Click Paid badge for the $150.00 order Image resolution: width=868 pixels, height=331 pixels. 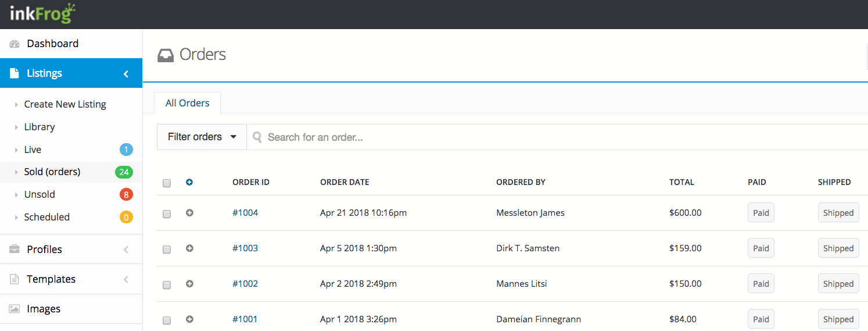(x=761, y=284)
